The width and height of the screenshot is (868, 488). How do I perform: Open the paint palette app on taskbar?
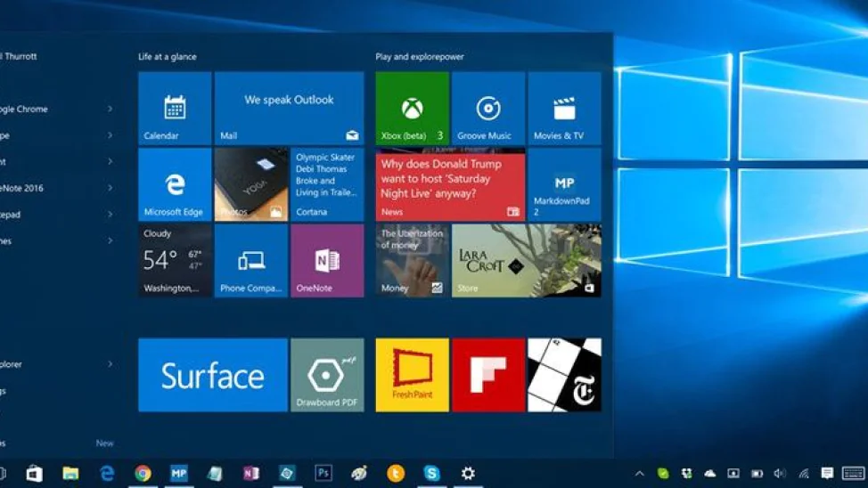(x=359, y=474)
